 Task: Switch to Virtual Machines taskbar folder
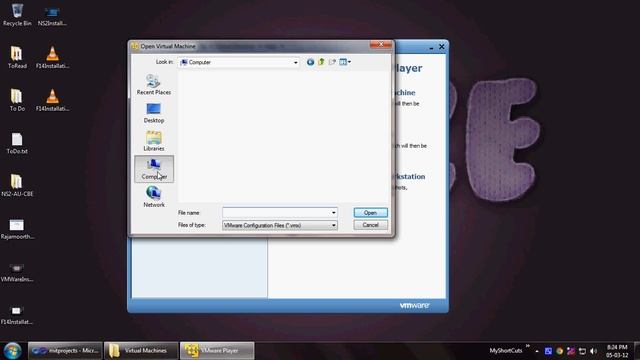[141, 351]
